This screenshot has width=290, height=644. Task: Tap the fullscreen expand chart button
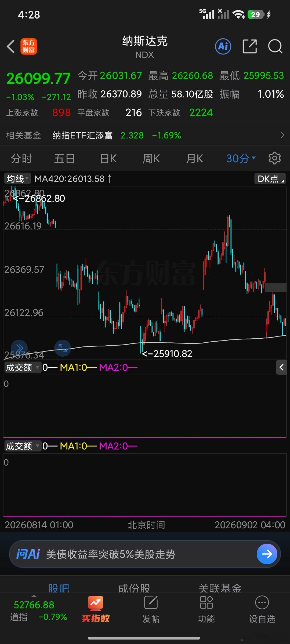[x=63, y=348]
